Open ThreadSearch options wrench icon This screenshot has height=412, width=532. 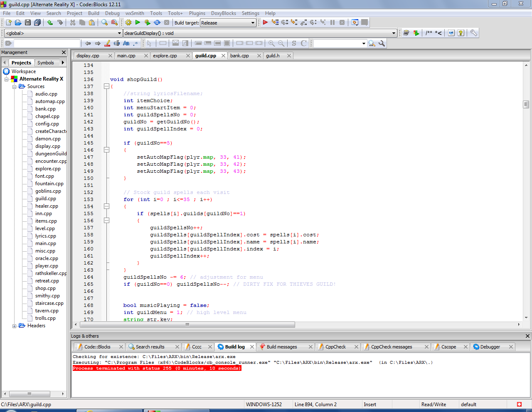pos(382,43)
